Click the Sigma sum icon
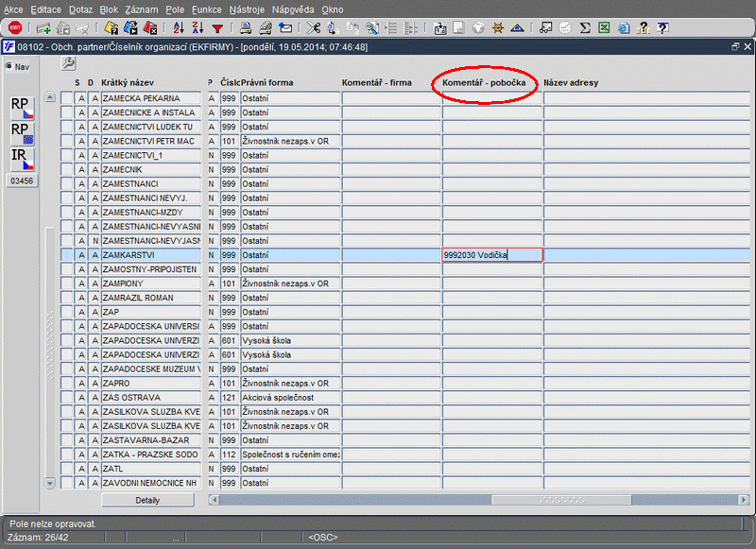The height and width of the screenshot is (549, 756). pyautogui.click(x=585, y=28)
